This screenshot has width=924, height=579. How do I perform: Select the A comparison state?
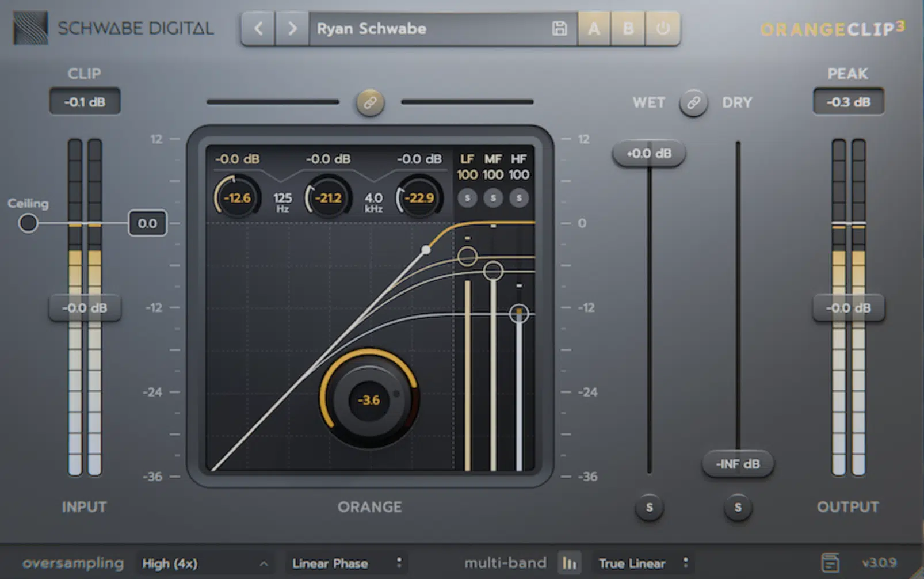pyautogui.click(x=594, y=28)
